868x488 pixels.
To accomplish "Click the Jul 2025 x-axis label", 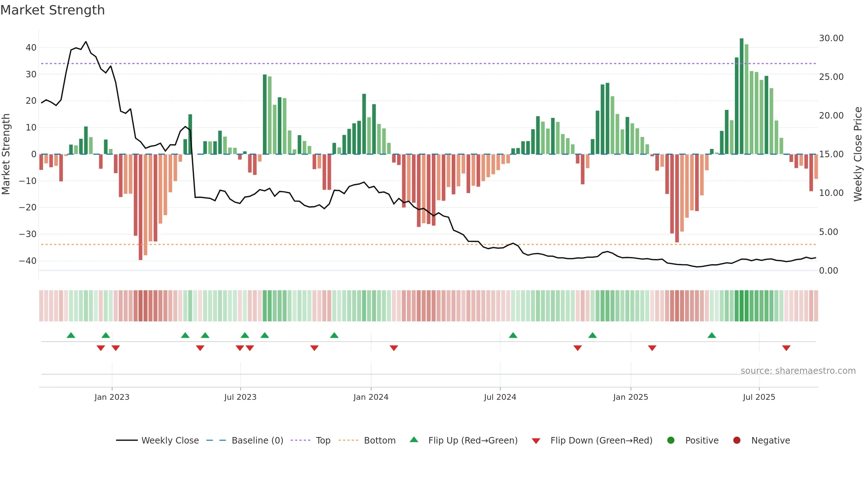I will [x=759, y=397].
